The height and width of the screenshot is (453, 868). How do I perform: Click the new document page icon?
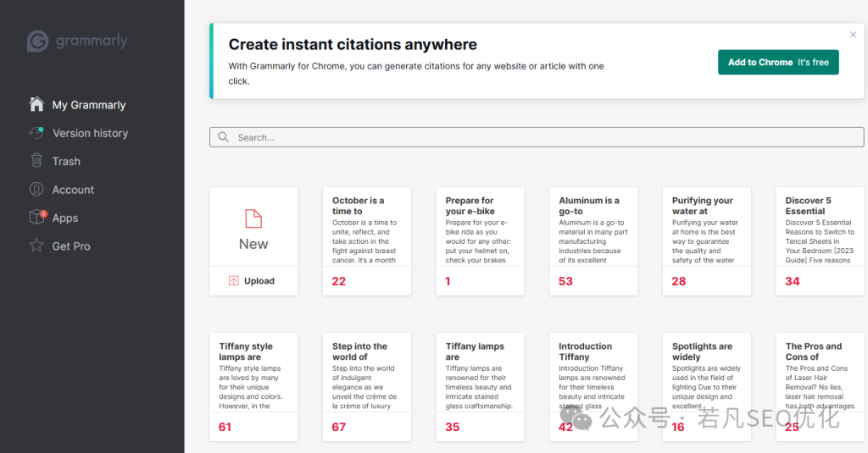(x=253, y=218)
